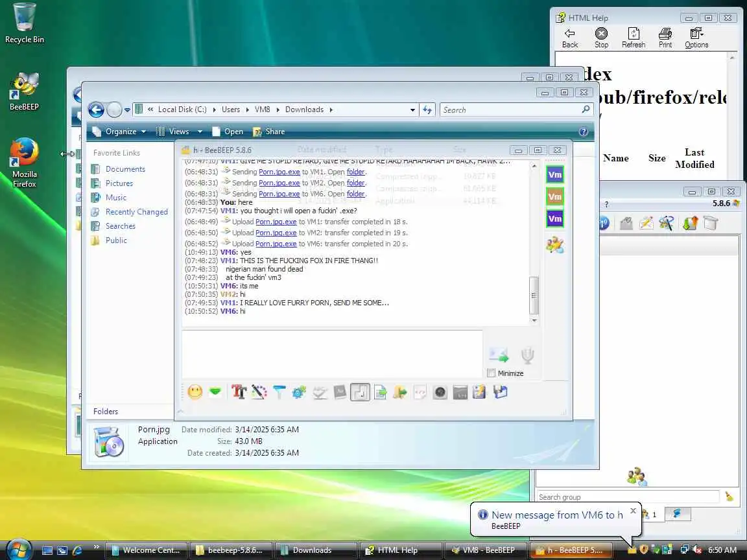Pick font color with the pen palette icon
Image resolution: width=747 pixels, height=560 pixels.
click(259, 392)
